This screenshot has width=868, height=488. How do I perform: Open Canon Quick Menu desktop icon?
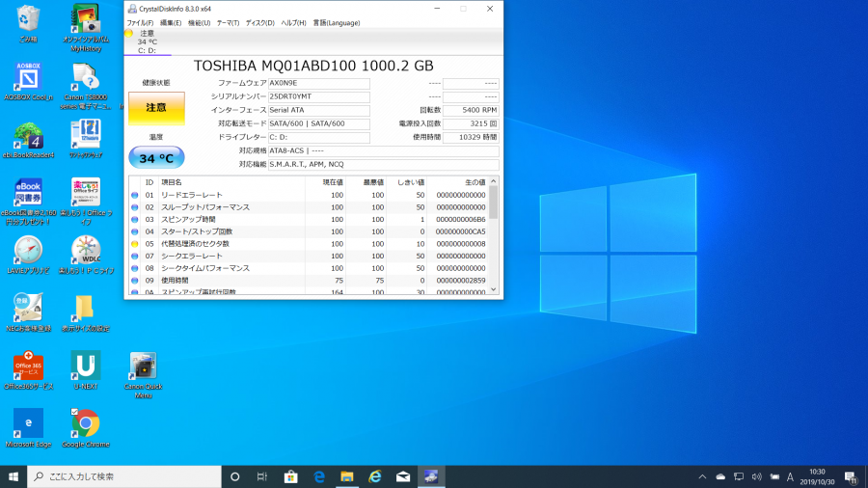click(x=143, y=374)
